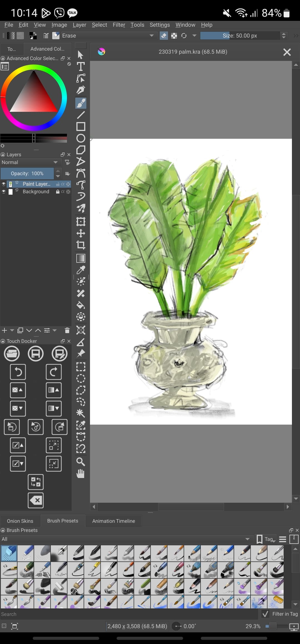Click the brush presets Search field
300x644 pixels.
click(x=129, y=614)
